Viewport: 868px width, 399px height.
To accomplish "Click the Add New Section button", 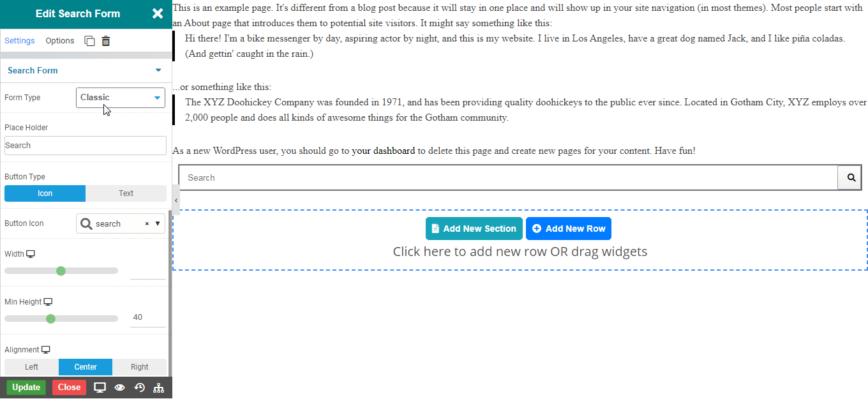I will pyautogui.click(x=474, y=229).
